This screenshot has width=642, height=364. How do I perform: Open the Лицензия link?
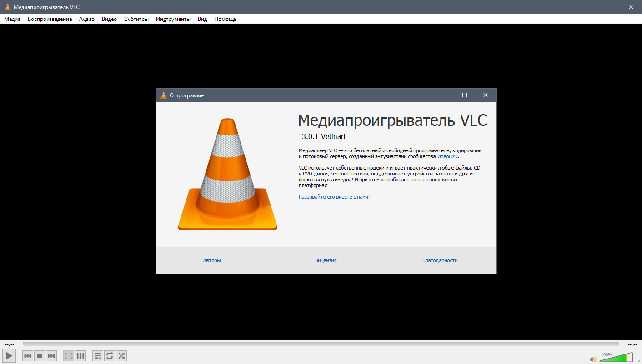[326, 260]
